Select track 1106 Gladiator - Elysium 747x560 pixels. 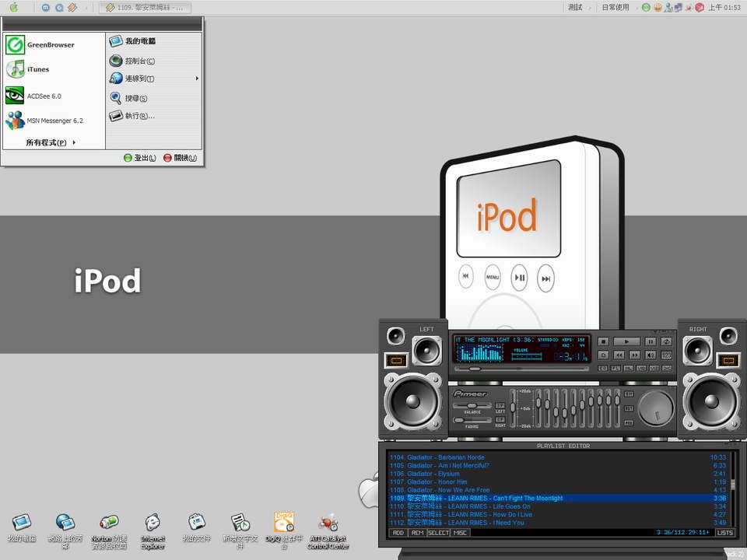point(557,474)
